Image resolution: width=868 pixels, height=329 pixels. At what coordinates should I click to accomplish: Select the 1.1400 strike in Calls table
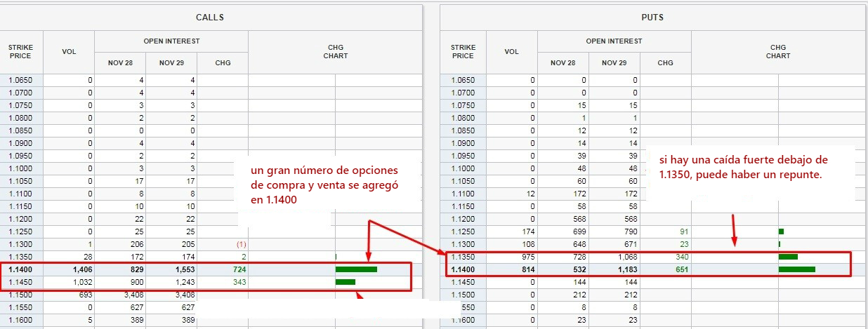tap(21, 269)
